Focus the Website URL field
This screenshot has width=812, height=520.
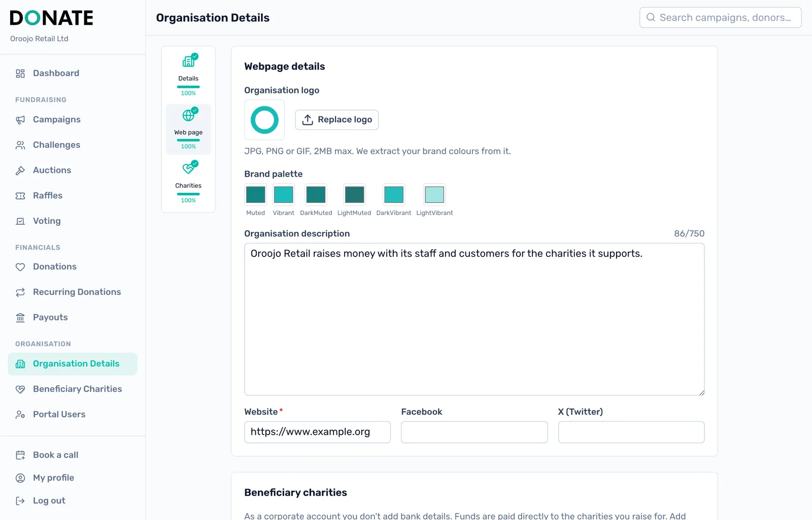[x=317, y=432]
